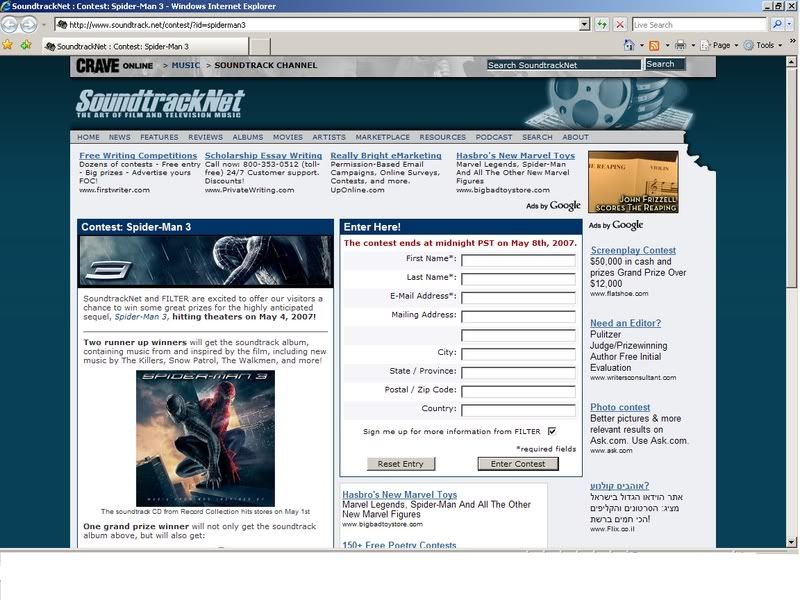This screenshot has height=600, width=800.
Task: Expand the Print dropdown arrow
Action: [x=693, y=45]
